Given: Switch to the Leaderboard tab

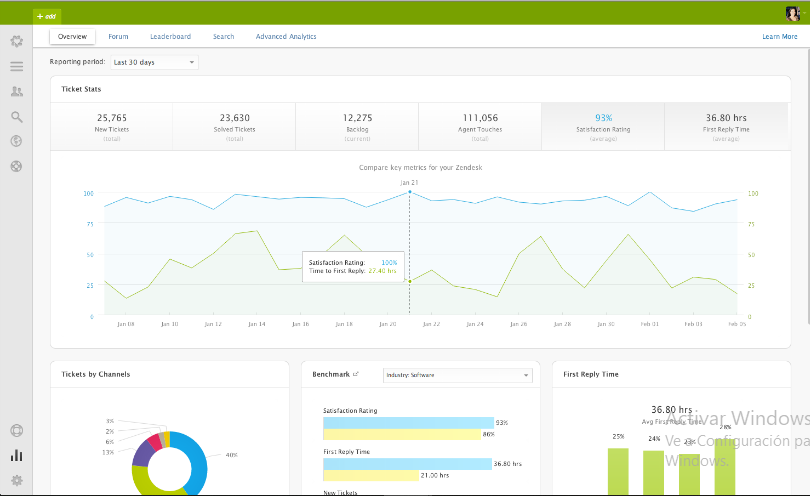Looking at the screenshot, I should (170, 37).
